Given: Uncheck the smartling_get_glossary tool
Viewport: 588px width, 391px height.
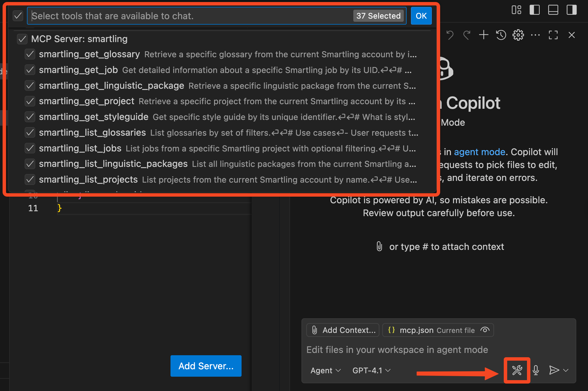Looking at the screenshot, I should [x=30, y=54].
